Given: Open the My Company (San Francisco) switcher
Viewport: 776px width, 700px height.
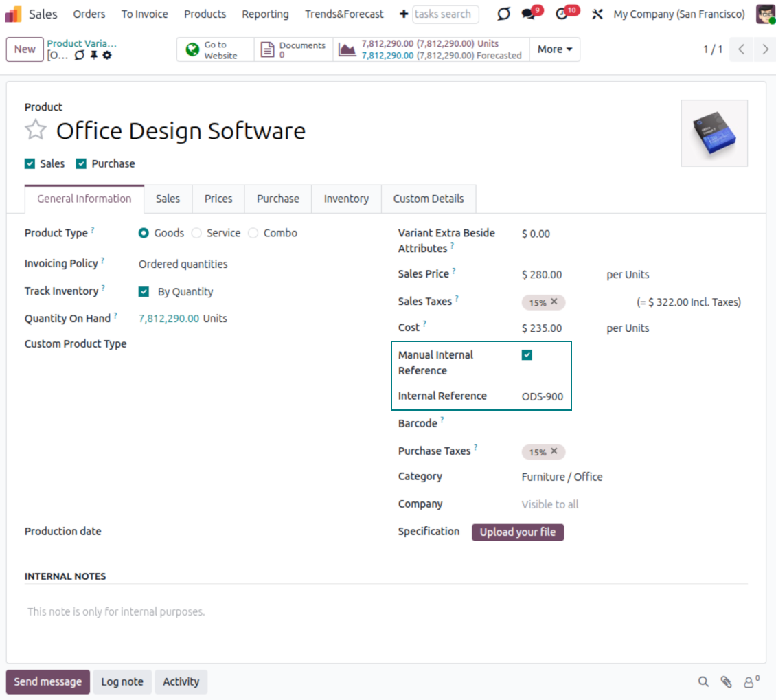Looking at the screenshot, I should pos(678,14).
